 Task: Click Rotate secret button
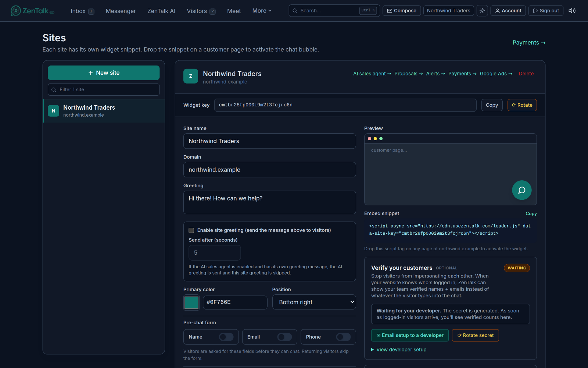point(475,335)
